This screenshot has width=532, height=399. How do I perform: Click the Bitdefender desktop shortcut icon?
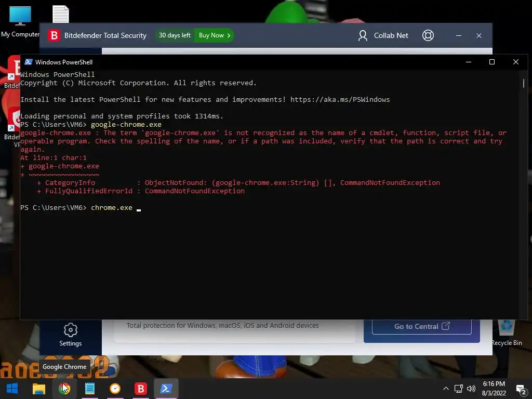tap(12, 72)
